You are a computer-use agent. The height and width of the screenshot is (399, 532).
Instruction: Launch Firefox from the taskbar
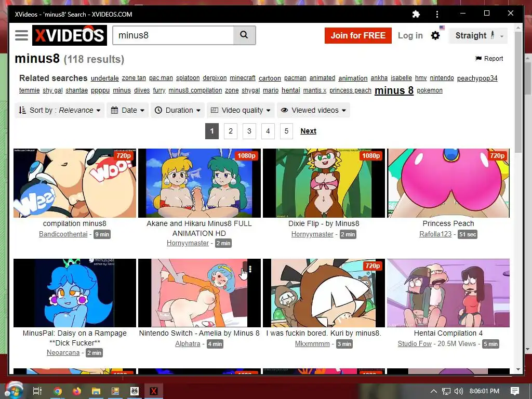point(77,391)
